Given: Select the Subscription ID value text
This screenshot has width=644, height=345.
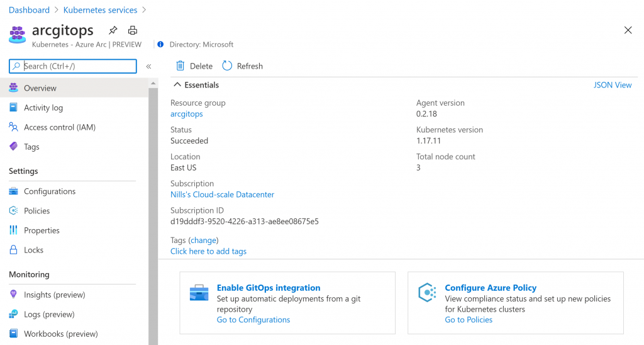Looking at the screenshot, I should coord(245,221).
